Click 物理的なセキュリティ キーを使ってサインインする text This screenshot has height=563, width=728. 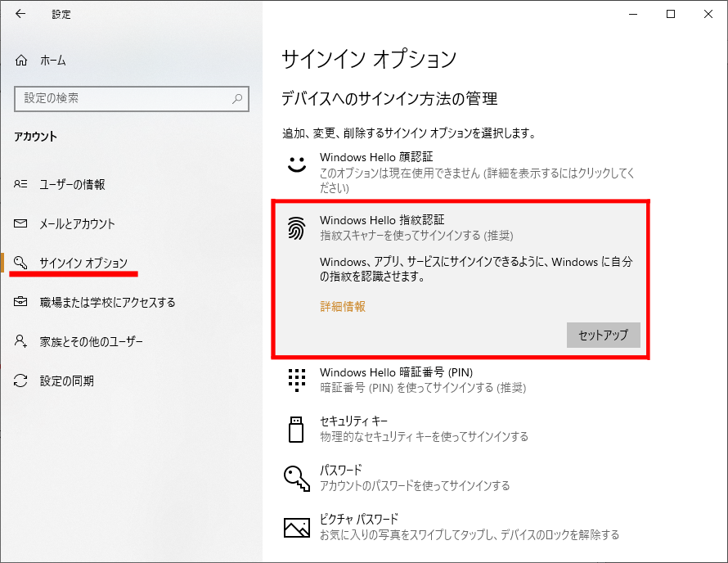coord(424,437)
